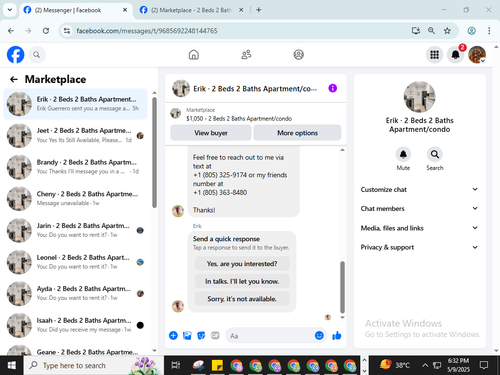Open more actions plus icon in composer
The width and height of the screenshot is (500, 375).
pyautogui.click(x=173, y=336)
